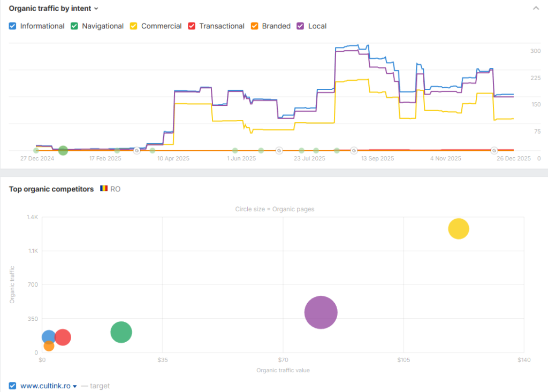This screenshot has height=392, width=548.
Task: Uncheck the Informational intent checkbox
Action: [x=13, y=26]
